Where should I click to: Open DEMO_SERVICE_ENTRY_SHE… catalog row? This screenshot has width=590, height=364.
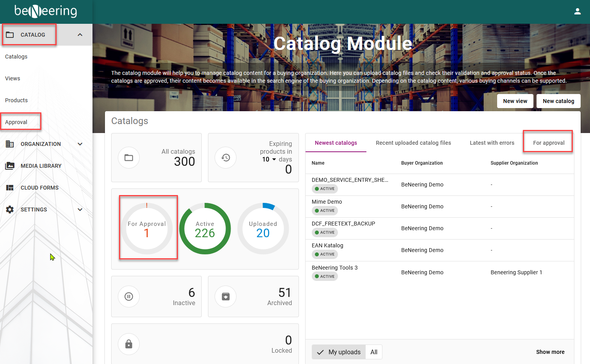click(440, 185)
